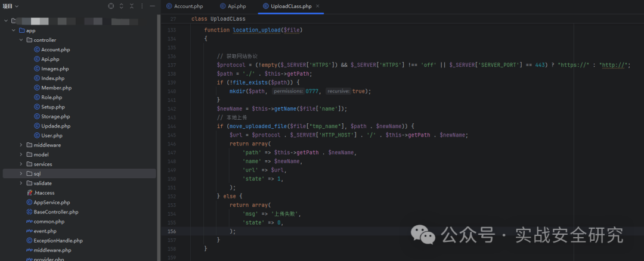This screenshot has height=261, width=644.
Task: Click the collapse all icon in project panel
Action: coord(131,6)
